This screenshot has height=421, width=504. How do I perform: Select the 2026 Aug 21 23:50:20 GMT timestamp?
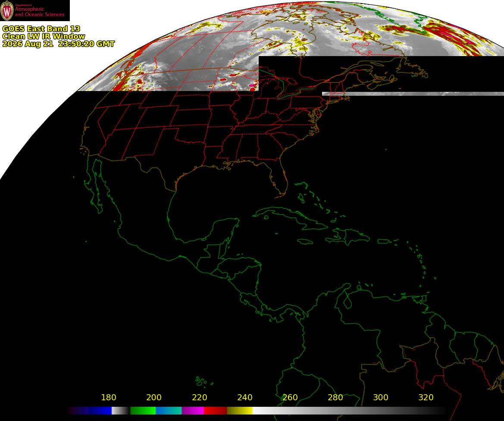point(58,44)
